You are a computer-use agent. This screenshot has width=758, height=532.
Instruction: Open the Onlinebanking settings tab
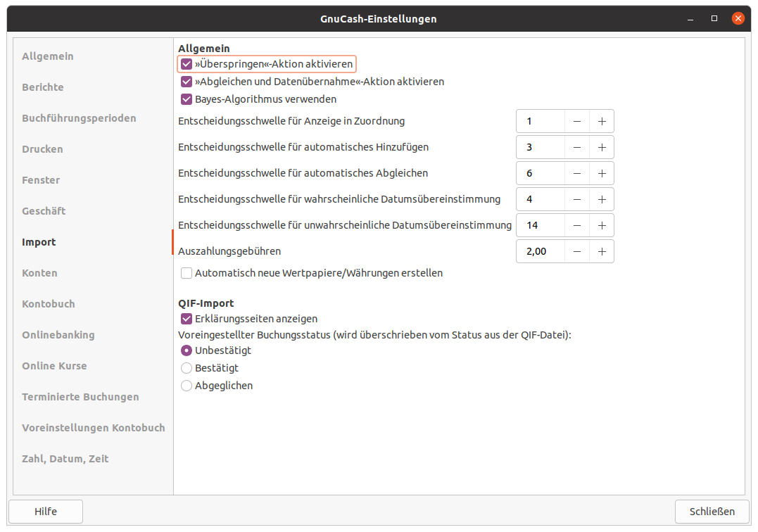(58, 335)
